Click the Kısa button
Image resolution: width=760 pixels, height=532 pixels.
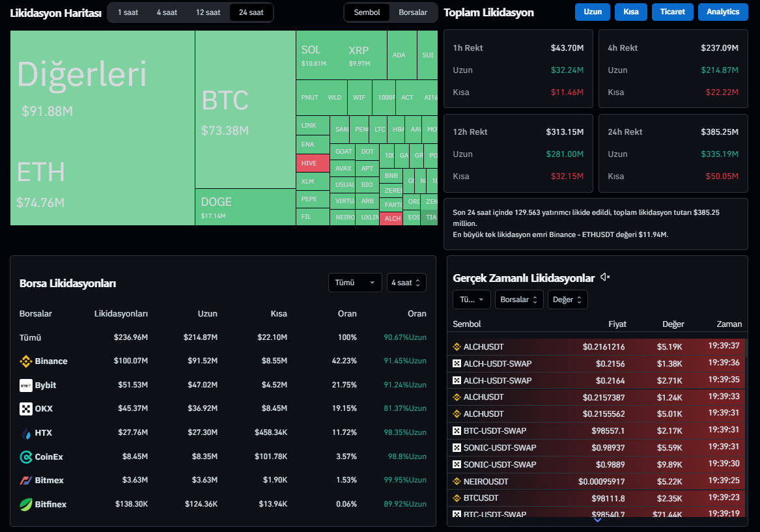click(630, 12)
